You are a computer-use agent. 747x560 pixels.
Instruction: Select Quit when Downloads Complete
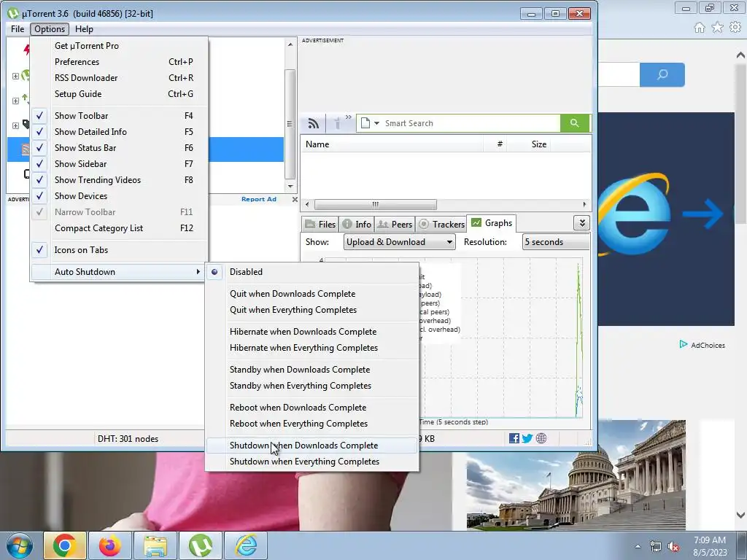tap(312, 294)
